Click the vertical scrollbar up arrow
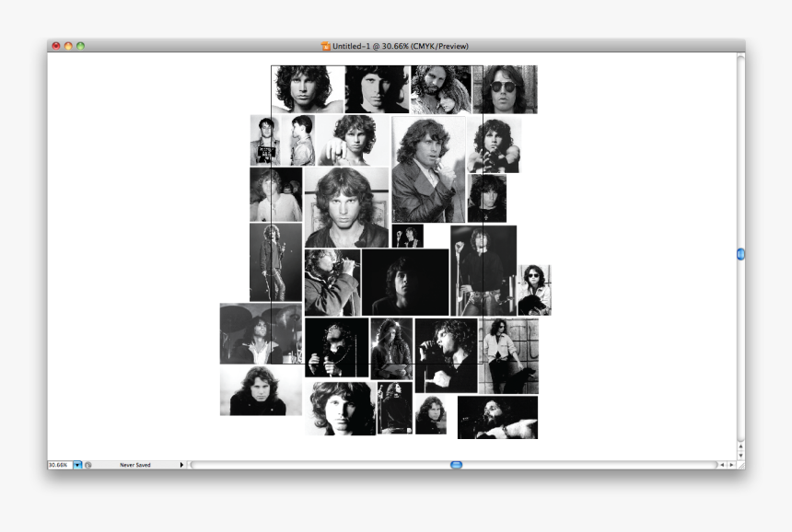The height and width of the screenshot is (532, 792). (740, 445)
